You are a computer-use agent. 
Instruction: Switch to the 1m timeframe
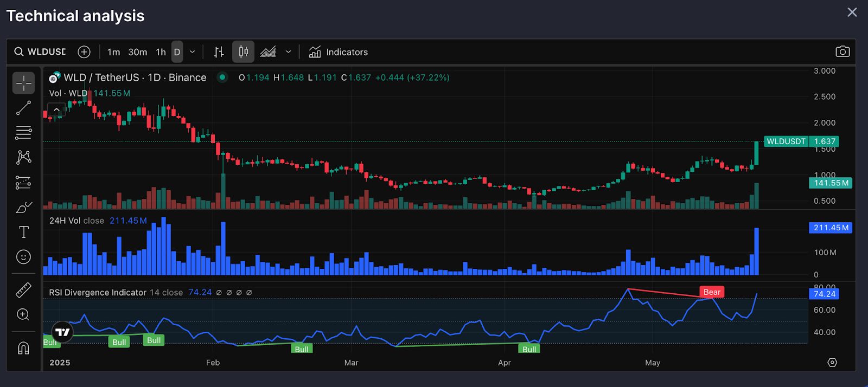click(113, 52)
